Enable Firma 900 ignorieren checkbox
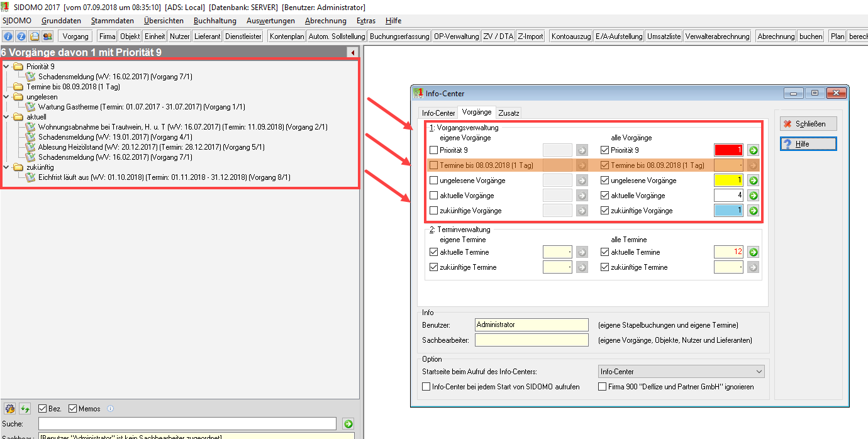The height and width of the screenshot is (439, 868). (x=603, y=387)
